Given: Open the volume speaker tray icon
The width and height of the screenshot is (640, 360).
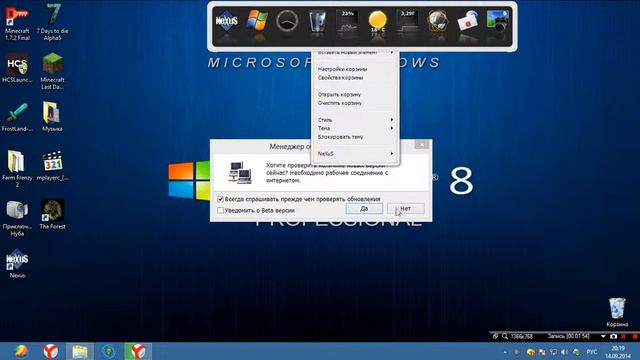Looking at the screenshot, I should click(x=565, y=352).
